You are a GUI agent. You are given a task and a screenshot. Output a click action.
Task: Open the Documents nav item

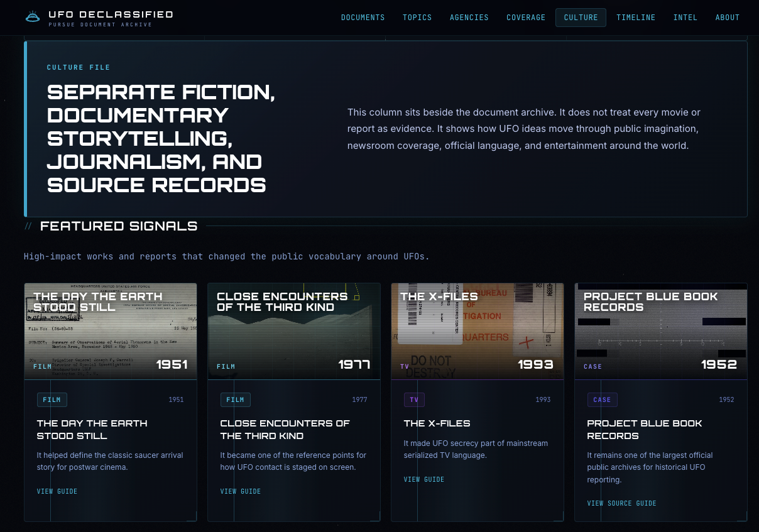tap(363, 18)
